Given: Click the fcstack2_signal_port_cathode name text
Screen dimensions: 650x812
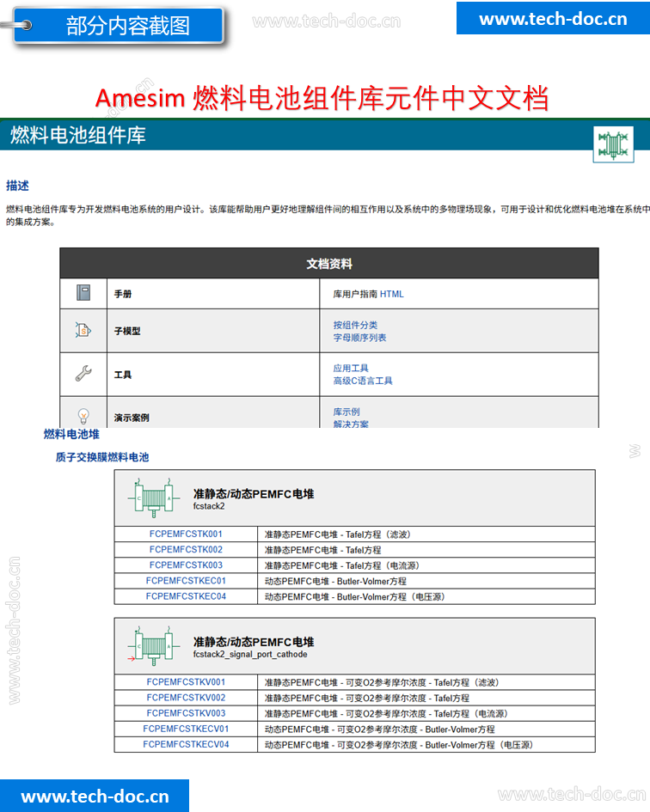Looking at the screenshot, I should pyautogui.click(x=250, y=654).
